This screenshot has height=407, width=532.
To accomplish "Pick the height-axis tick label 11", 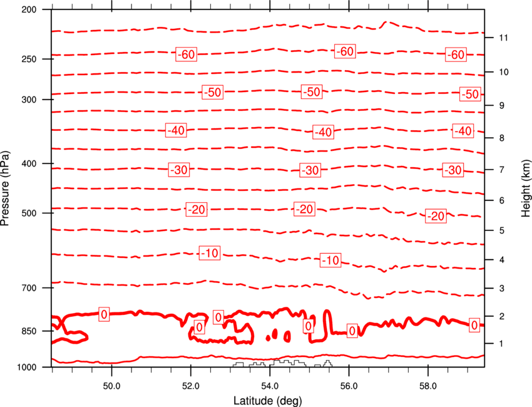I will point(503,38).
